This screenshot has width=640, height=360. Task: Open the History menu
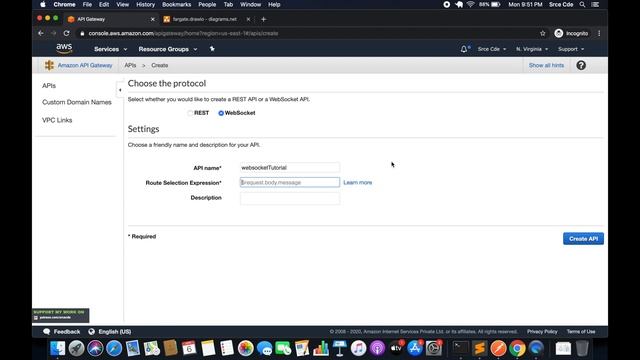point(145,4)
